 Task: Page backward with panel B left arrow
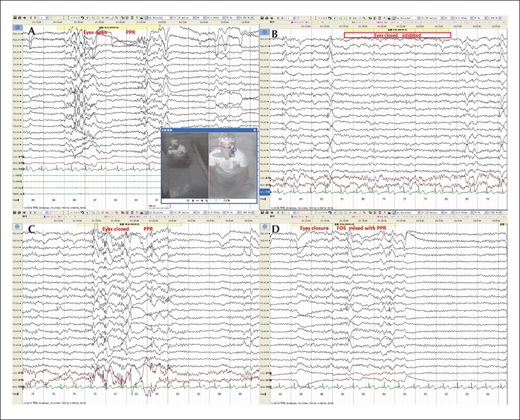click(278, 18)
